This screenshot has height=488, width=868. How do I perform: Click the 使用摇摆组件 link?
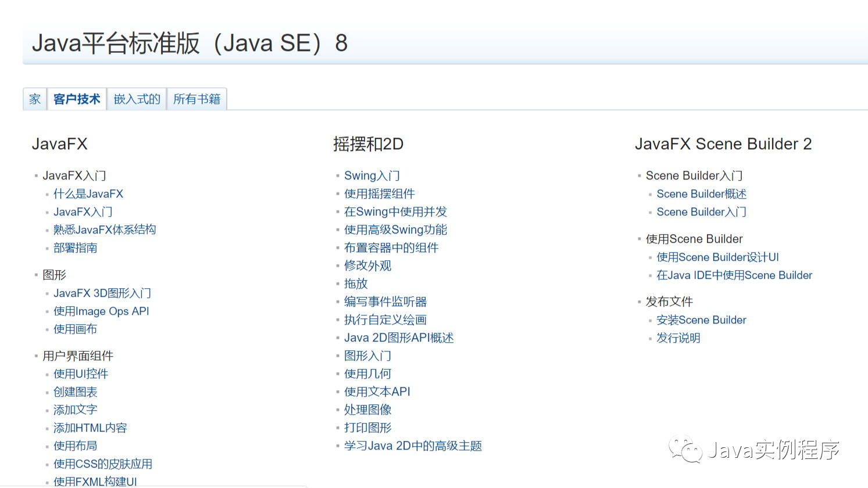[380, 194]
